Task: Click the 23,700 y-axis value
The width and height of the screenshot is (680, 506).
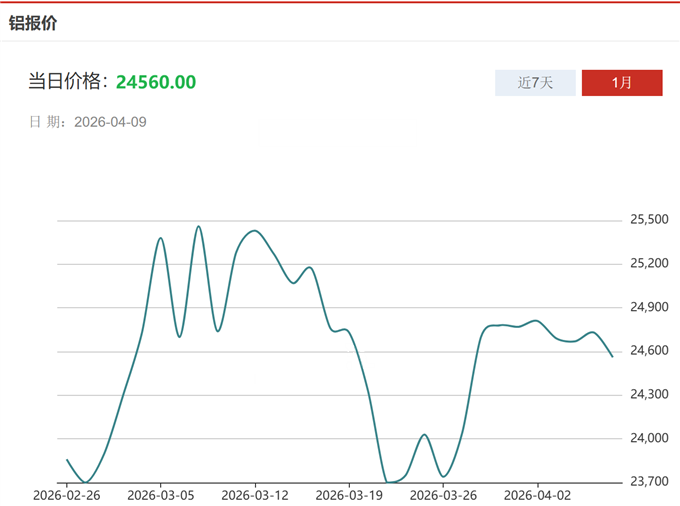Action: (649, 482)
